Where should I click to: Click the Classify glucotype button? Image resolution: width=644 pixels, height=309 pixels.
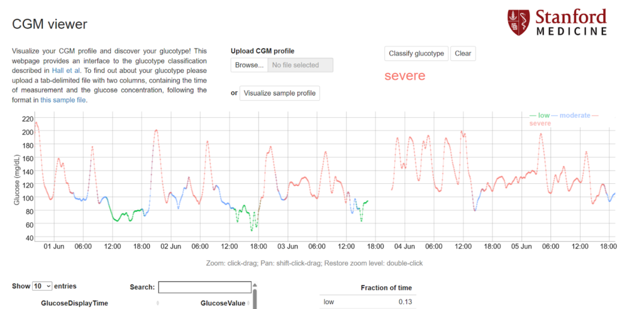point(416,53)
